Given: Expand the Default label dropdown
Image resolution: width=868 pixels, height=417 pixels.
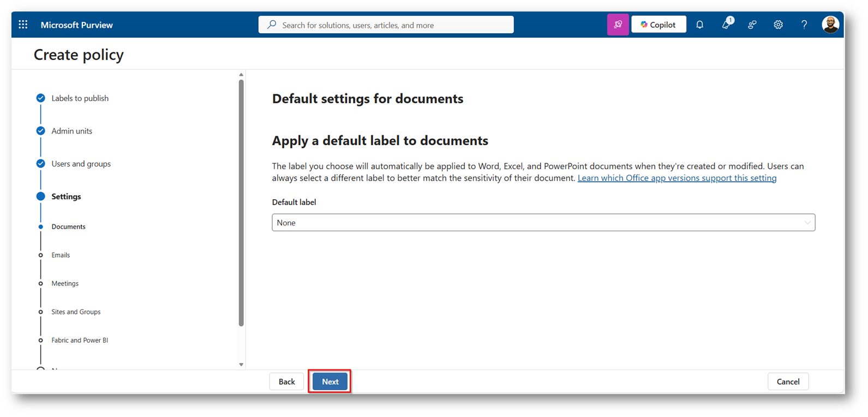Looking at the screenshot, I should point(543,223).
